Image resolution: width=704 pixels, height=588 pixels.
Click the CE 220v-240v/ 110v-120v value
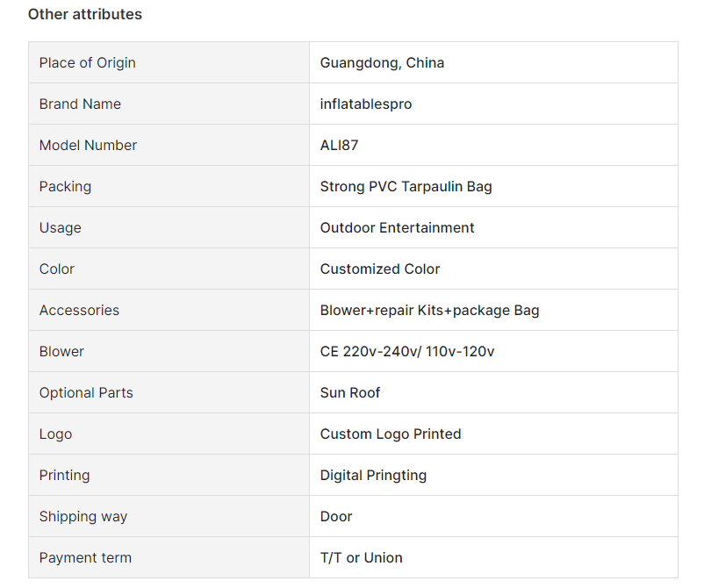407,351
